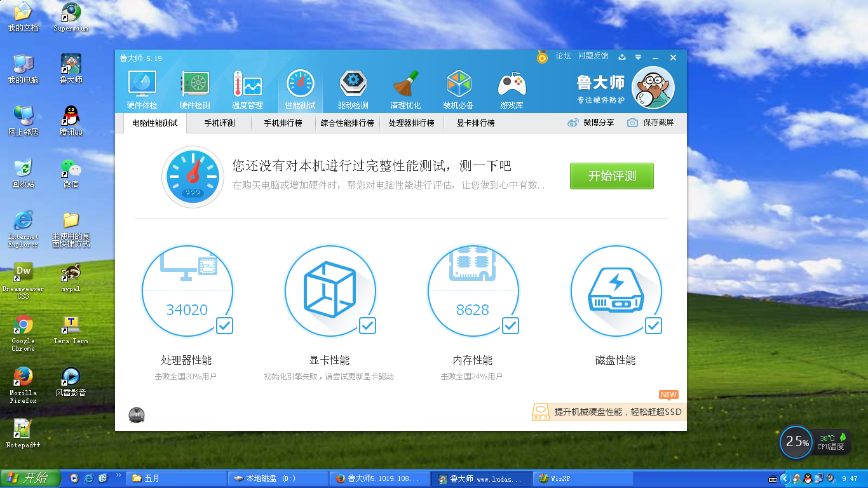Viewport: 868px width, 488px height.
Task: Open the 清理优化 cleanup broom section
Action: point(405,90)
